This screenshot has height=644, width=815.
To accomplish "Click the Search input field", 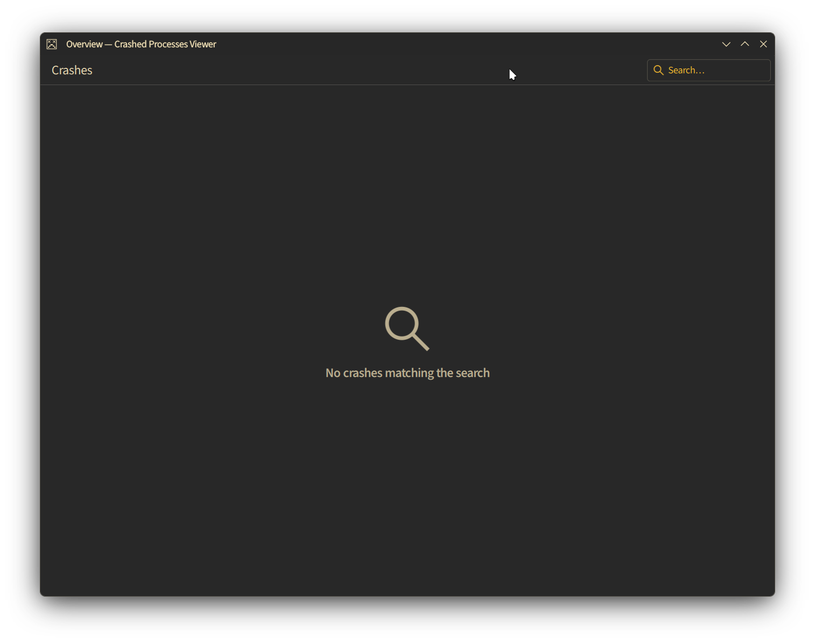I will [x=708, y=71].
